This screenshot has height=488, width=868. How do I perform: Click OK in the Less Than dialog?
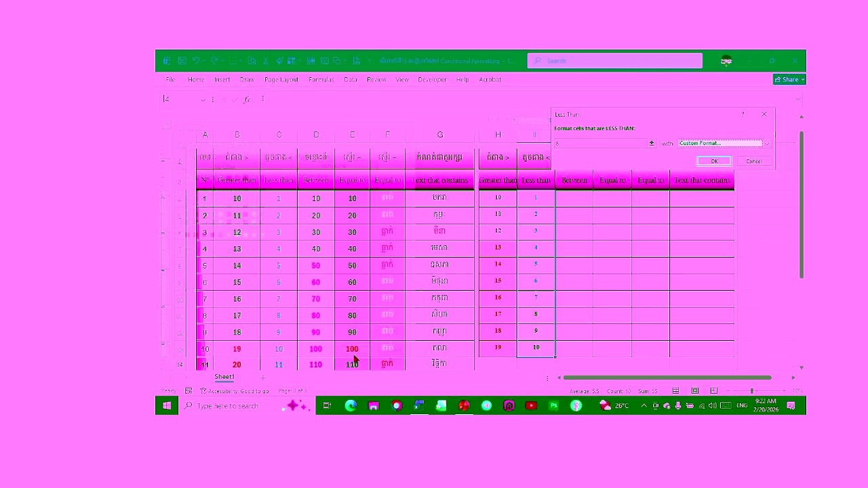pyautogui.click(x=714, y=161)
